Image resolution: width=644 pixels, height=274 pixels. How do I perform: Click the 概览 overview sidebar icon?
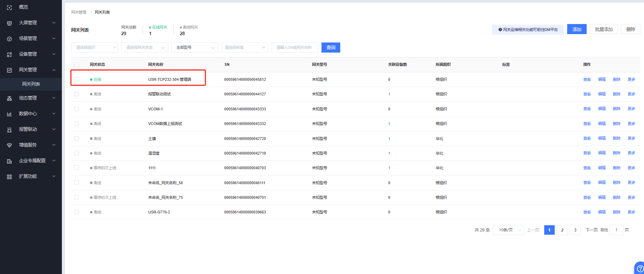(x=9, y=7)
